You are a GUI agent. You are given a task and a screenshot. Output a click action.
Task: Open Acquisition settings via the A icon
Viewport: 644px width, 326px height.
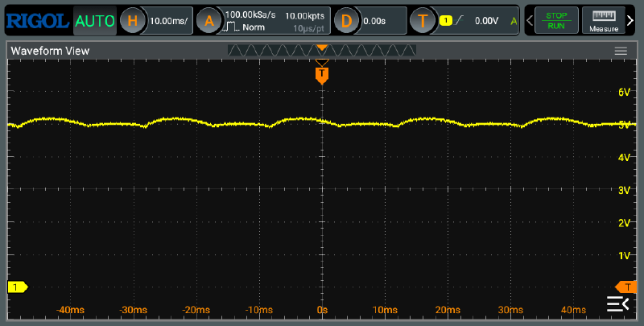pos(209,21)
